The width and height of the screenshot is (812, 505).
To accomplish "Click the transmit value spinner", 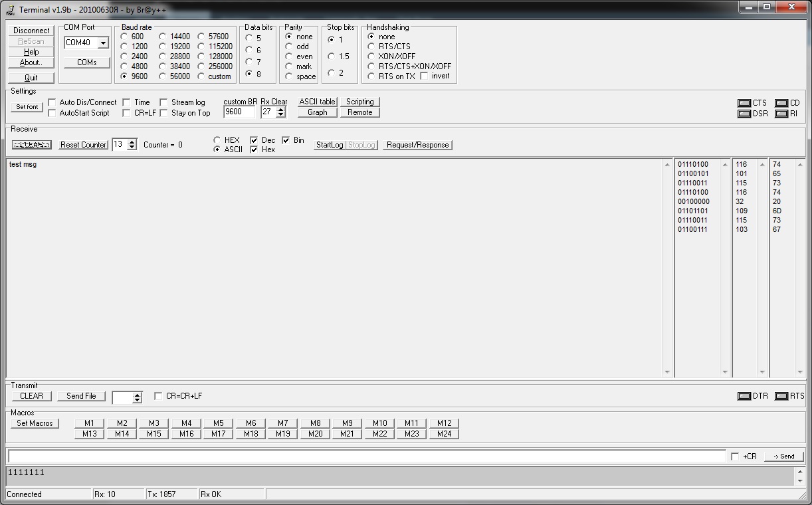I will [x=137, y=397].
